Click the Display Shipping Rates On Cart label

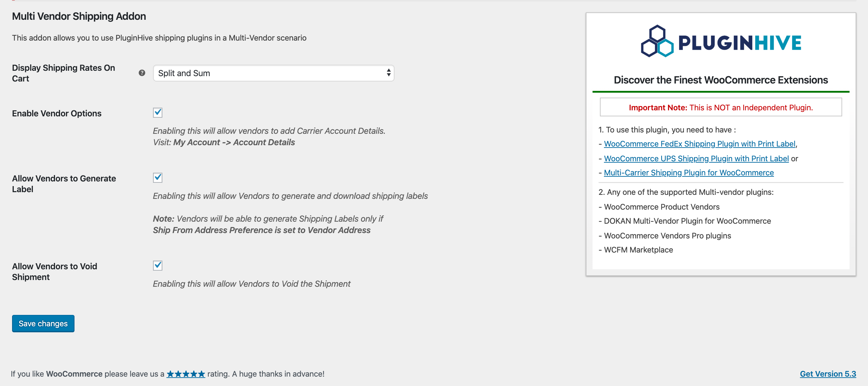click(63, 73)
